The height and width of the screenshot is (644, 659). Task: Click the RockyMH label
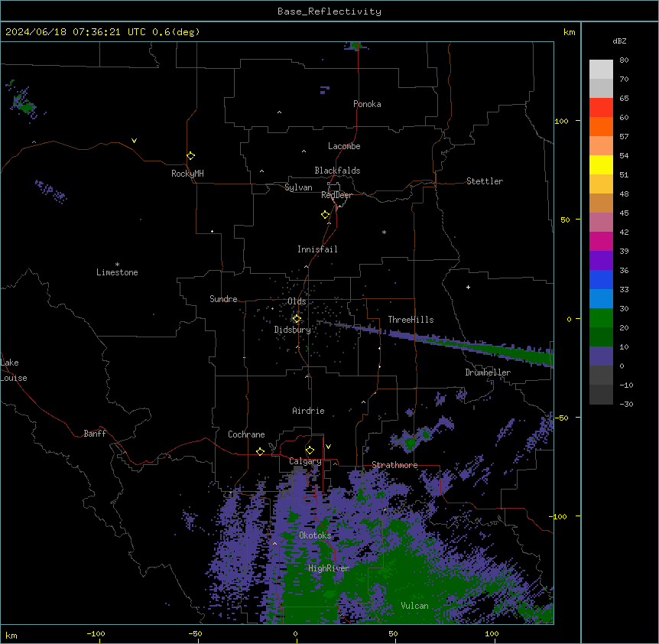[x=187, y=174]
